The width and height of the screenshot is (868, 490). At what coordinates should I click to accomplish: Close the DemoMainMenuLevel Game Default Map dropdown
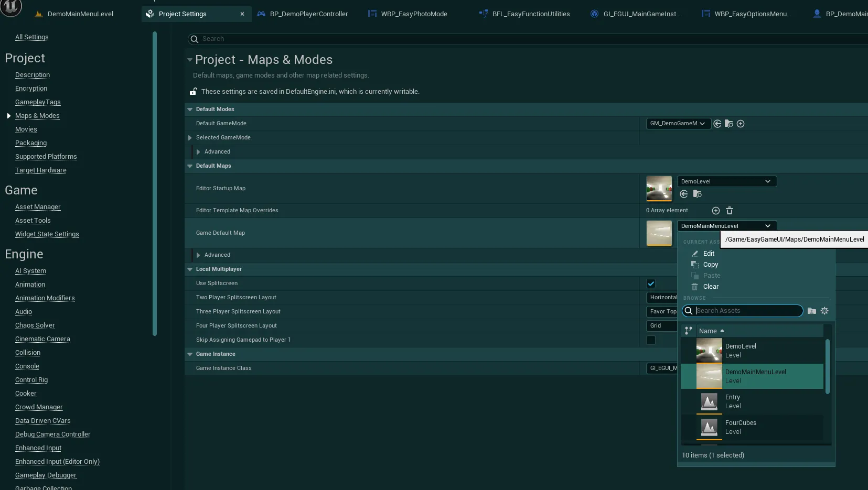(727, 226)
